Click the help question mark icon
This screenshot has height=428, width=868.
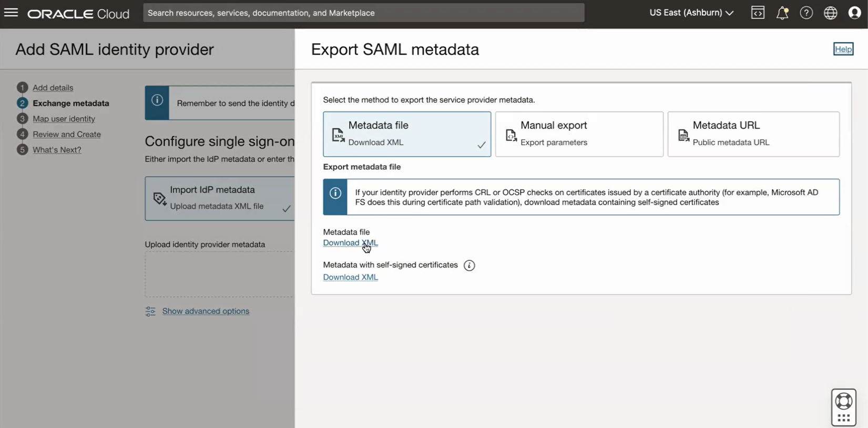806,13
